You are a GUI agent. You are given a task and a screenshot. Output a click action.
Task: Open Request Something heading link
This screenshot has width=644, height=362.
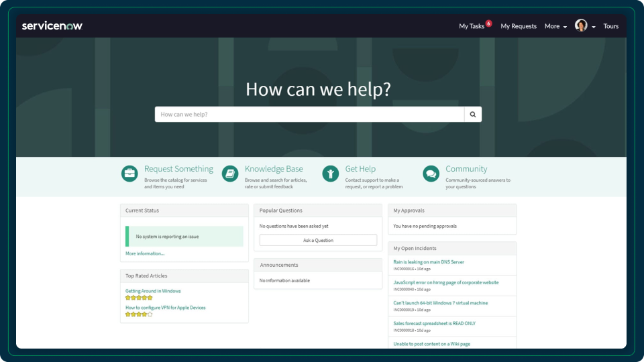(x=178, y=169)
